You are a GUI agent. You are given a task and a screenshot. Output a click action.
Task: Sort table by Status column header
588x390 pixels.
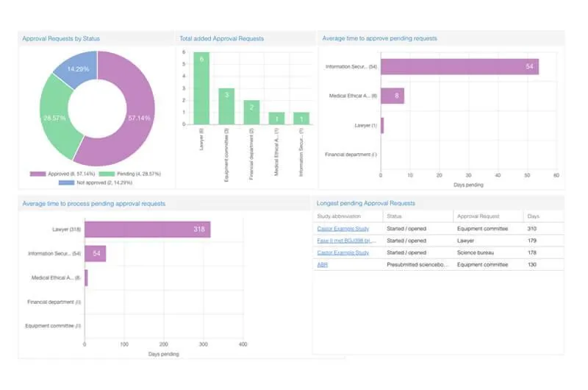click(x=394, y=216)
